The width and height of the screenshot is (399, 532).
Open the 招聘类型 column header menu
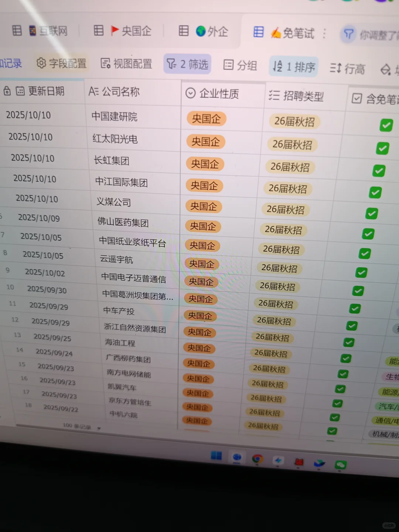click(306, 96)
